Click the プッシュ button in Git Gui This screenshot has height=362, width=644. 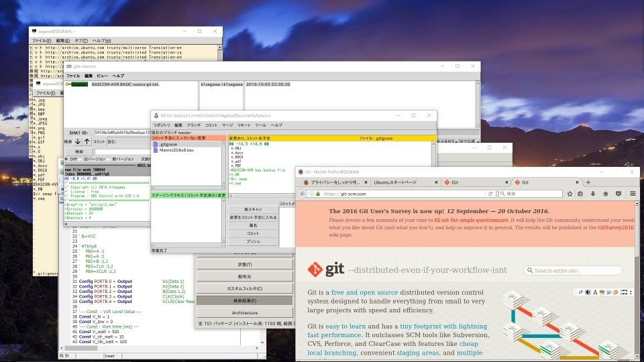pyautogui.click(x=253, y=241)
